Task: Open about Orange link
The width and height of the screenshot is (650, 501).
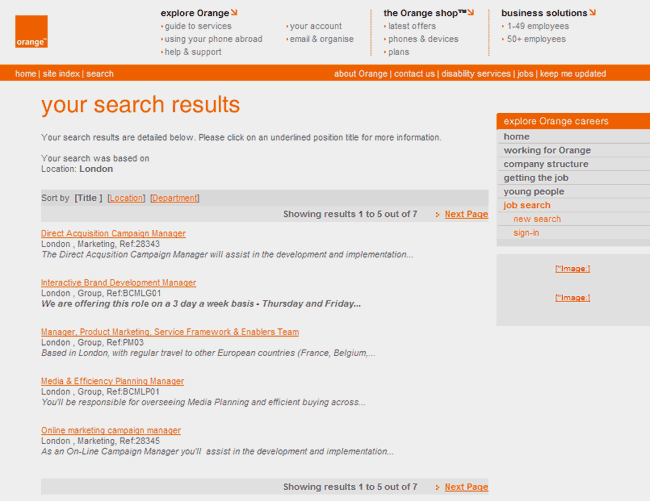Action: click(361, 74)
